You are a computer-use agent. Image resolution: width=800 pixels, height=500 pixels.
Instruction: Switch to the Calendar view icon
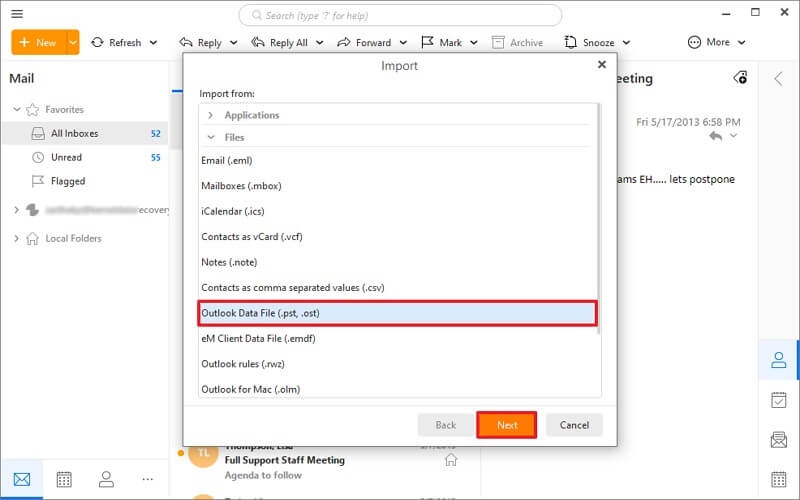click(64, 480)
